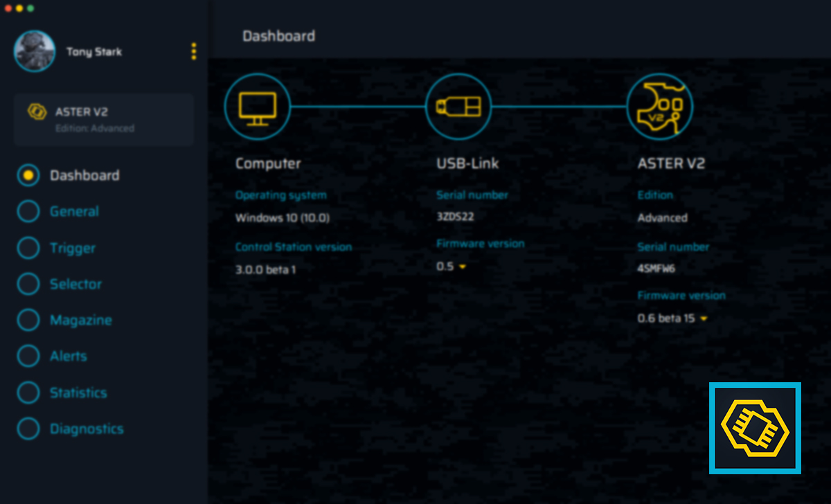Click Tony Stark's profile avatar
Image resolution: width=831 pixels, height=504 pixels.
point(35,51)
